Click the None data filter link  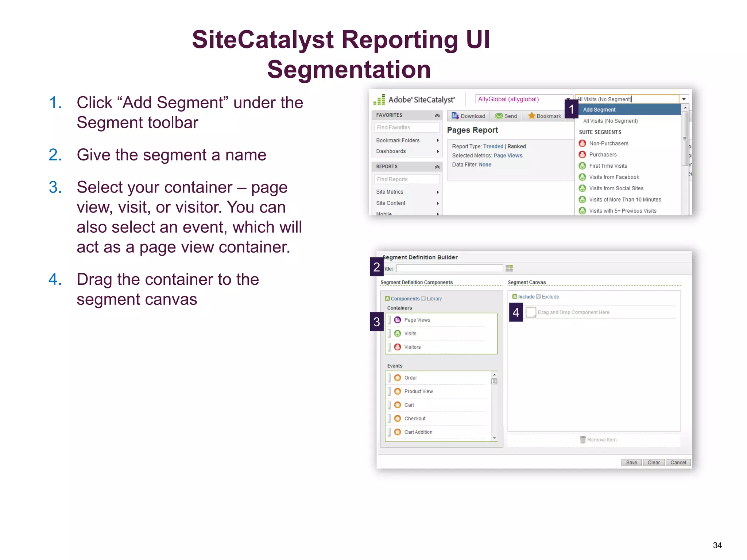pos(485,164)
